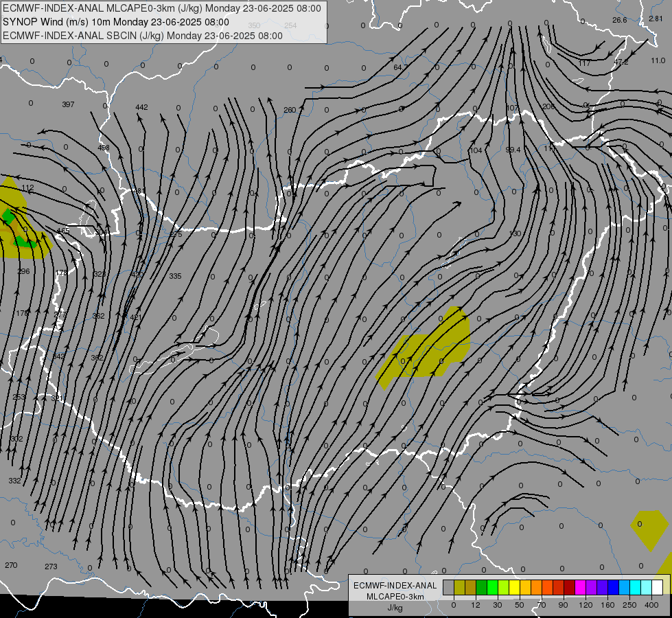Click map value 99.4

click(513, 149)
